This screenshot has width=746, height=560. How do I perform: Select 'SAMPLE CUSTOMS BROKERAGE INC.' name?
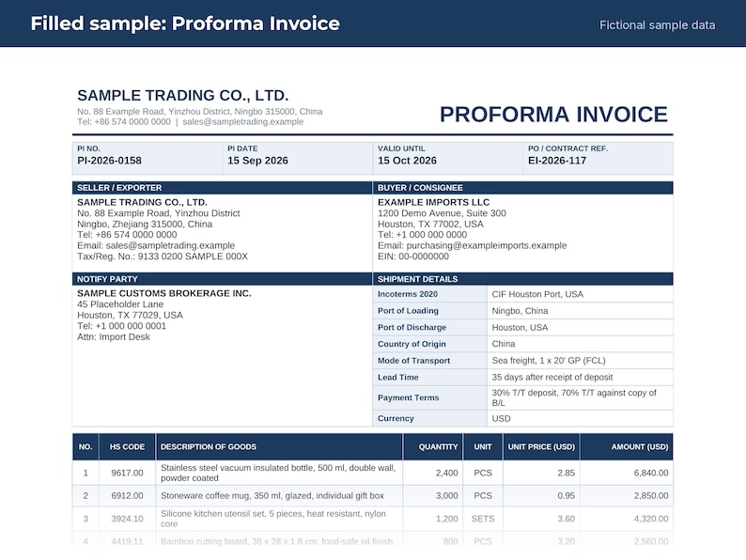[164, 293]
